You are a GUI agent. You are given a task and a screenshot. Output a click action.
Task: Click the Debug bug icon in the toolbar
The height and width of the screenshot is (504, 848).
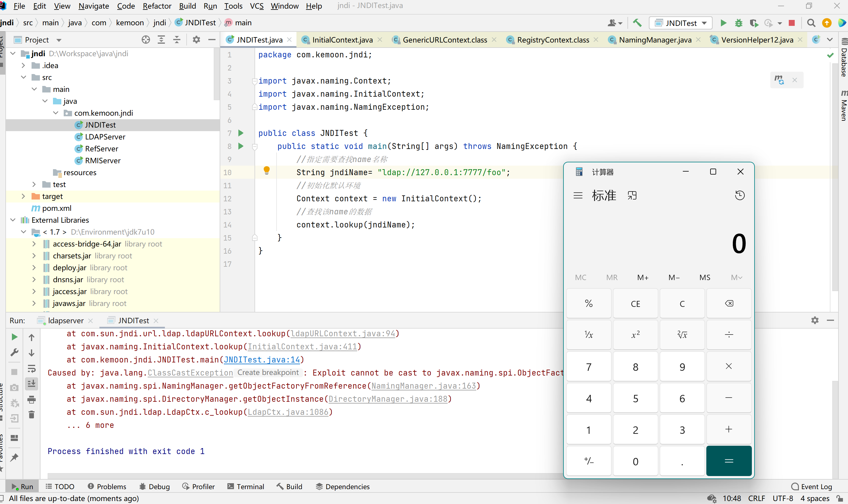(x=738, y=23)
